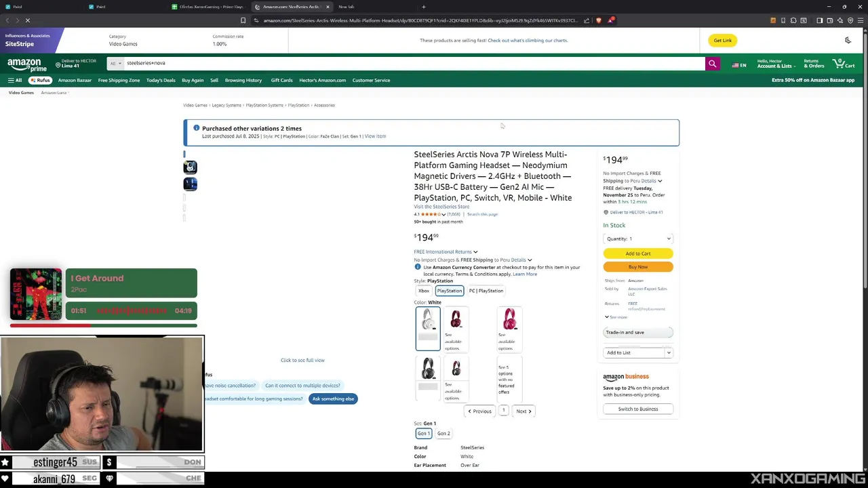868x488 pixels.
Task: Open the Quantity dropdown
Action: point(638,239)
